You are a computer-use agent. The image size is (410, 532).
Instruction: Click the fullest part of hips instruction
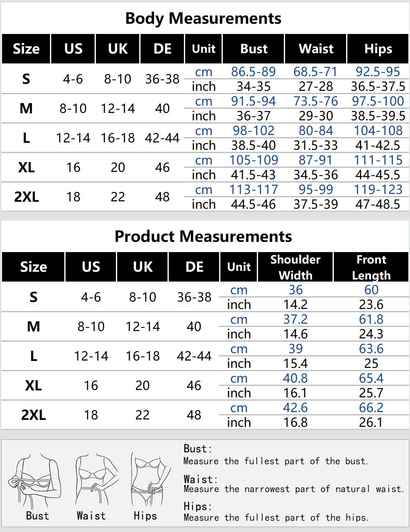click(x=276, y=518)
